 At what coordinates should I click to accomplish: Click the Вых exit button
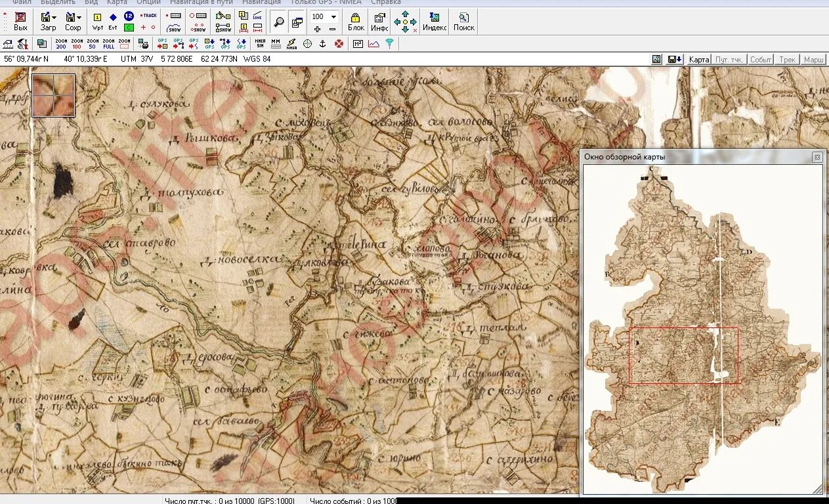[x=20, y=21]
